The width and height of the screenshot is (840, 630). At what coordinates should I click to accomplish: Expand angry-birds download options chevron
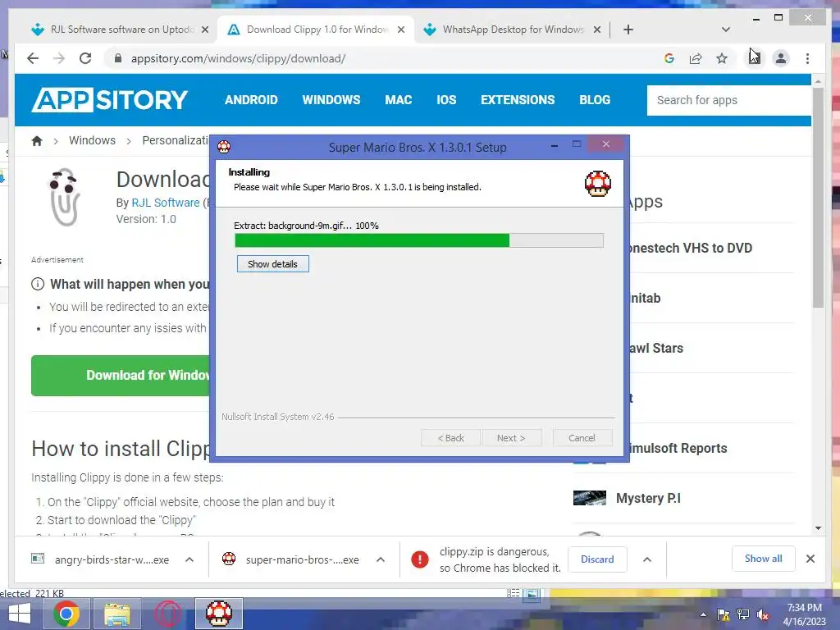pyautogui.click(x=189, y=559)
